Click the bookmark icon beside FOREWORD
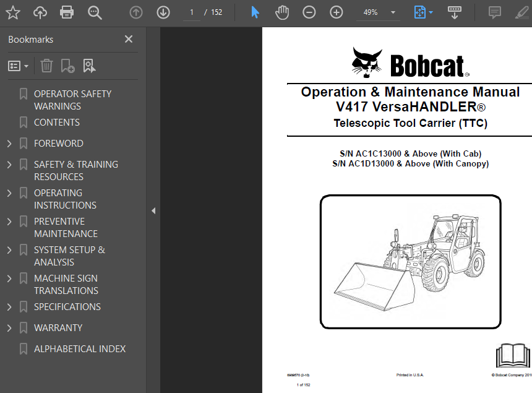 pyautogui.click(x=24, y=143)
